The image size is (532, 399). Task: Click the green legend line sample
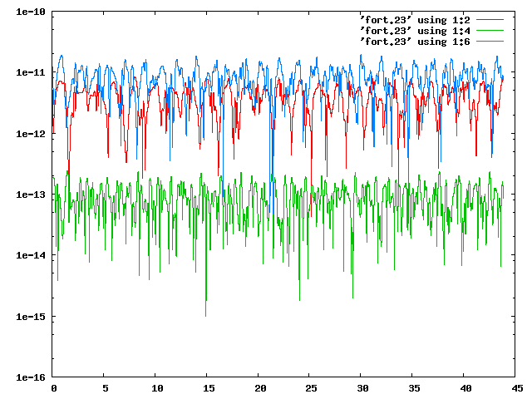pyautogui.click(x=490, y=31)
